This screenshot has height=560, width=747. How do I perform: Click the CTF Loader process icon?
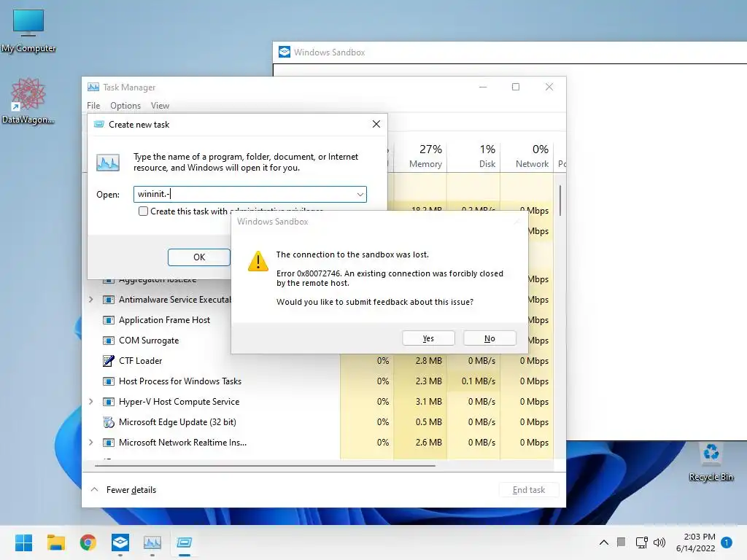pos(109,361)
